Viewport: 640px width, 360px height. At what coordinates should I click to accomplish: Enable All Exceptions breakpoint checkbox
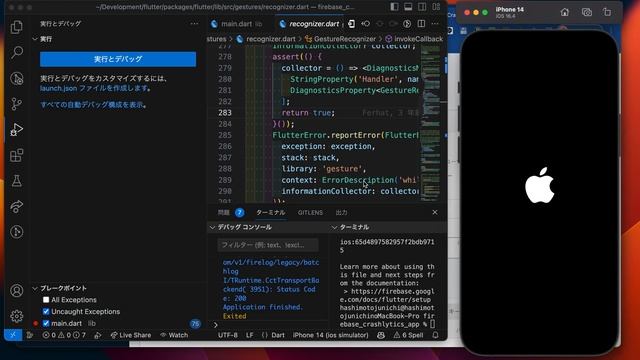click(46, 300)
